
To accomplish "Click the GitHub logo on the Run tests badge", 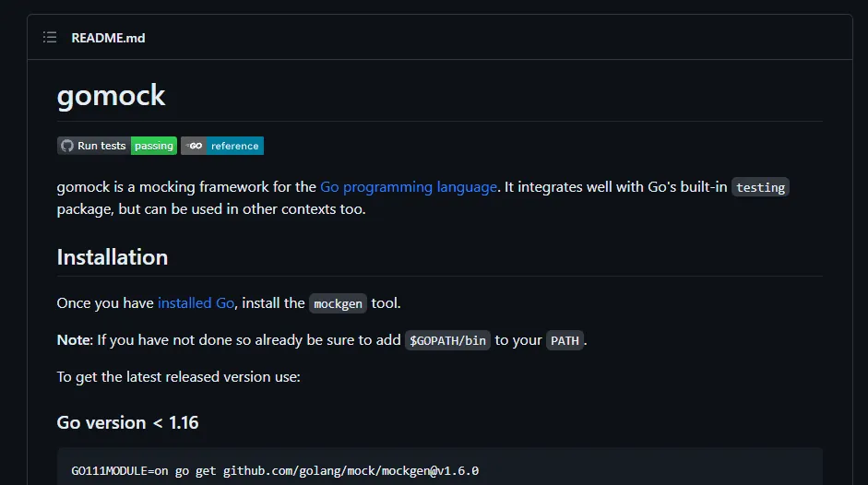I will [66, 146].
